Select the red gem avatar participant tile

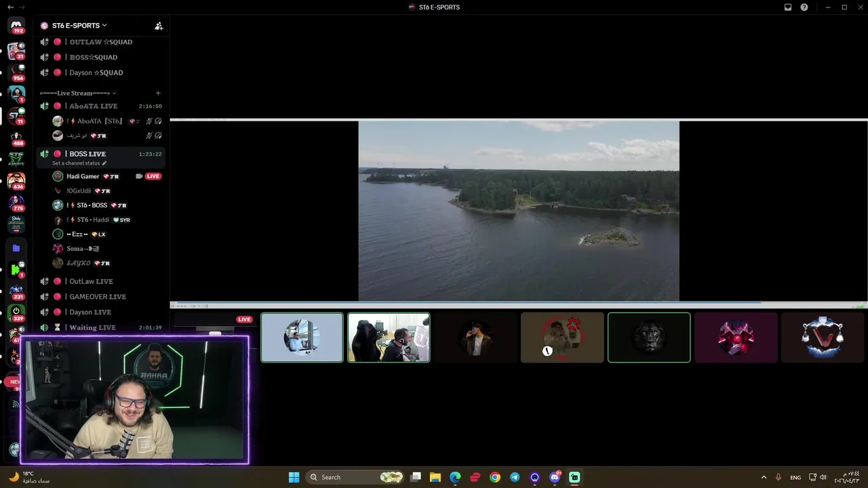736,338
